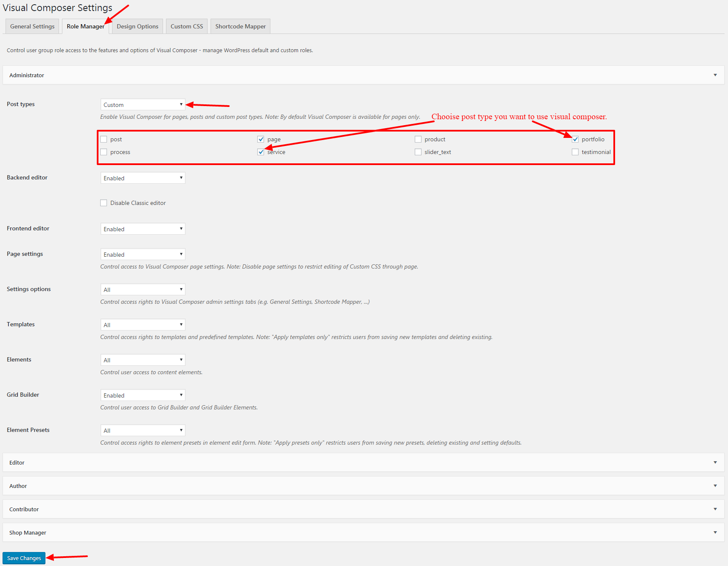Open the Design Options tab
The image size is (728, 566).
pyautogui.click(x=138, y=26)
